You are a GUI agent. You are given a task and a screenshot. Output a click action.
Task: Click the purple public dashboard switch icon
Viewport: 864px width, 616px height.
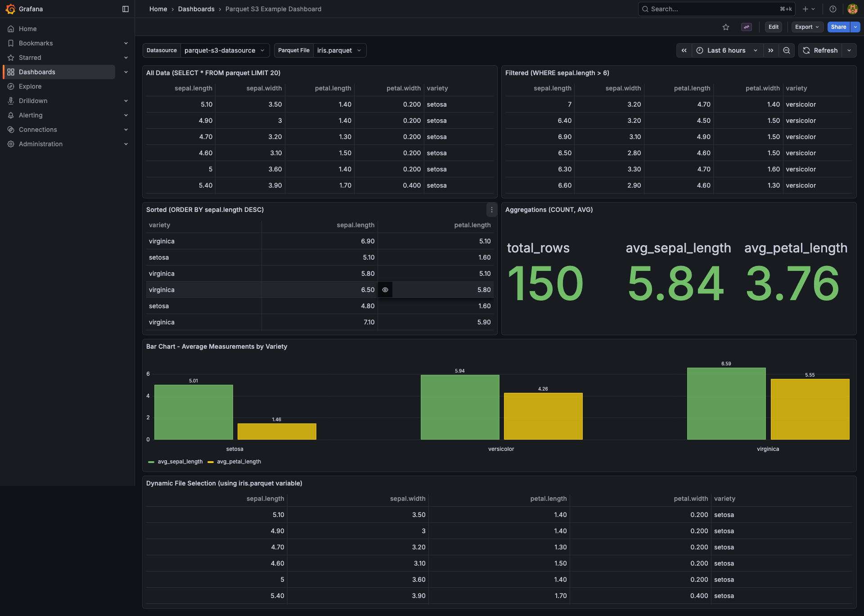coord(747,27)
